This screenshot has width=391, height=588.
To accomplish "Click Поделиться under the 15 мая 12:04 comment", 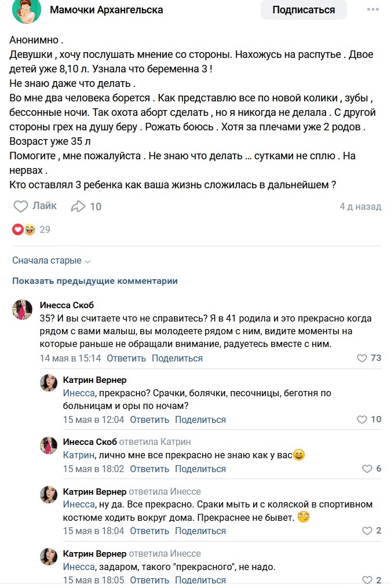I will point(200,419).
